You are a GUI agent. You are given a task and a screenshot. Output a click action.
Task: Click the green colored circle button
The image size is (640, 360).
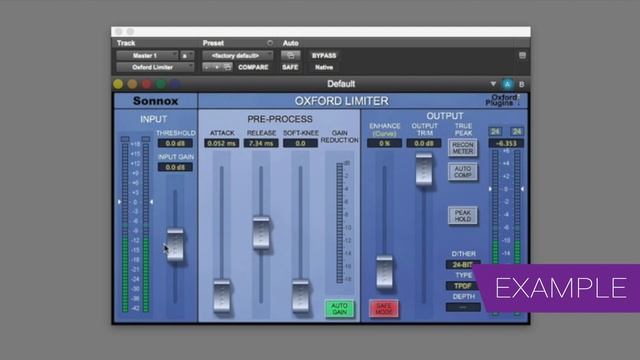coord(161,84)
